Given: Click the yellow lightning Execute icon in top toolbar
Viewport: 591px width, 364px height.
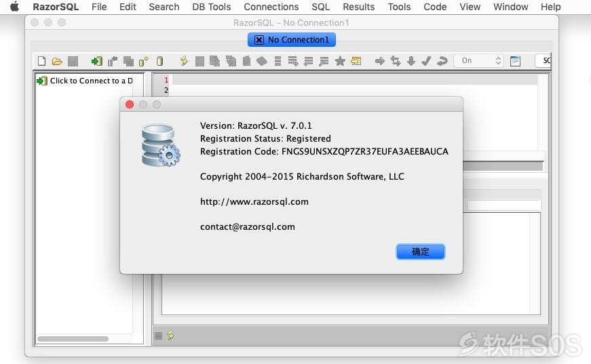Looking at the screenshot, I should [184, 60].
